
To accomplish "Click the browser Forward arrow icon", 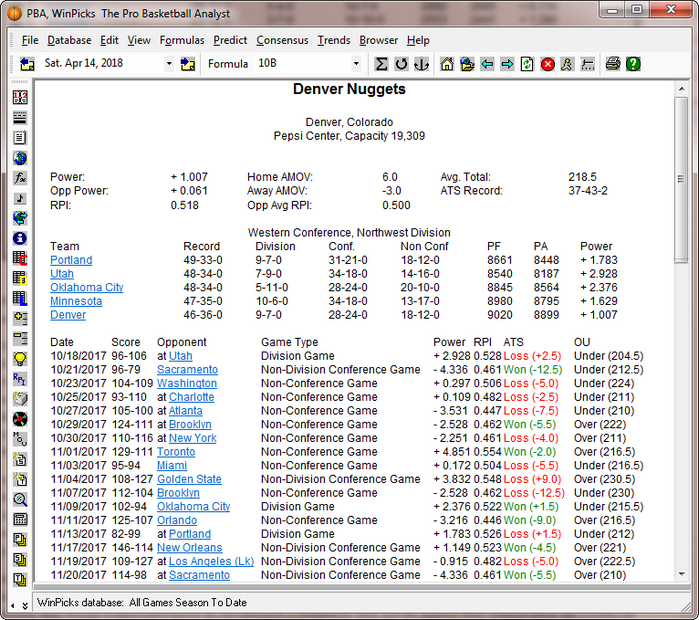I will 507,64.
